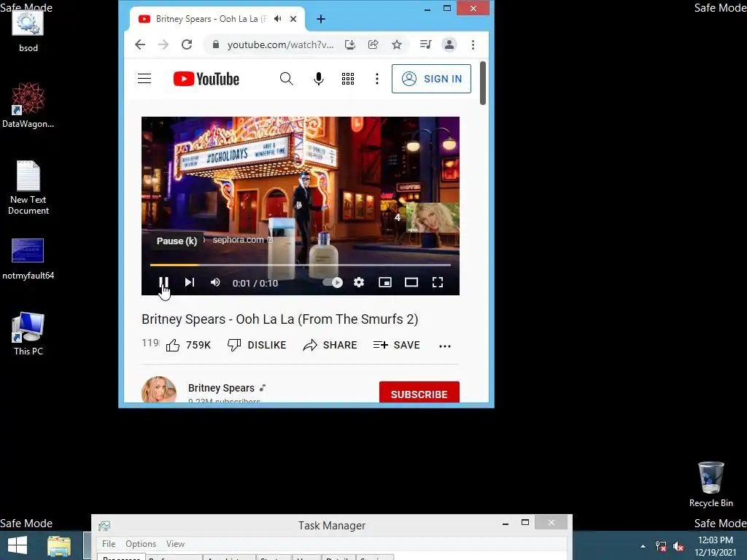Open YouTube apps grid

348,79
